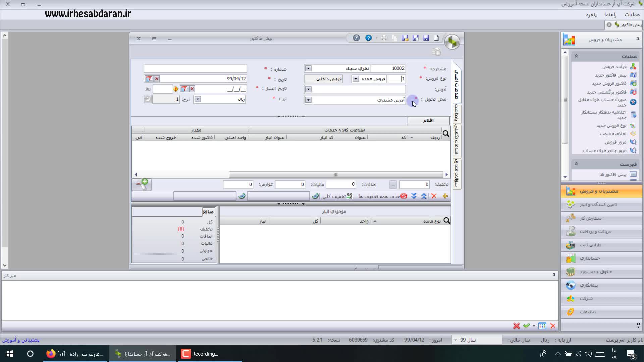The height and width of the screenshot is (362, 644).
Task: Click the new blank document icon
Action: coord(436,38)
